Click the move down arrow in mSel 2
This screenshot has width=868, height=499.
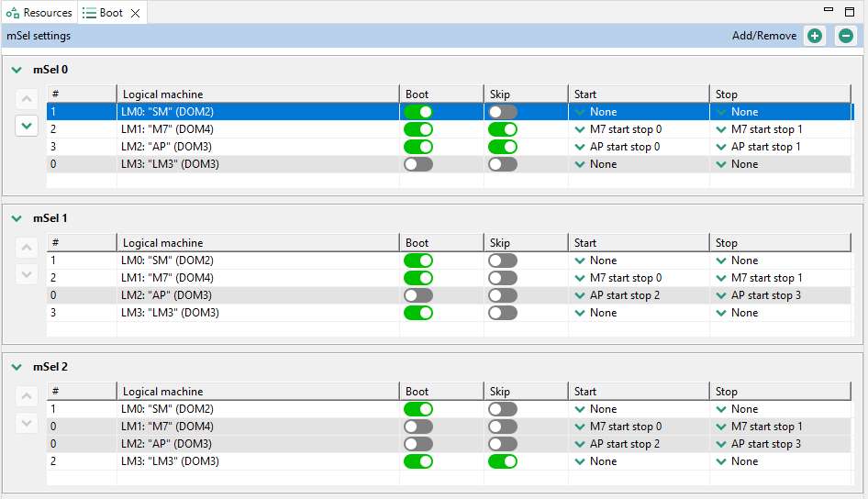pyautogui.click(x=28, y=423)
